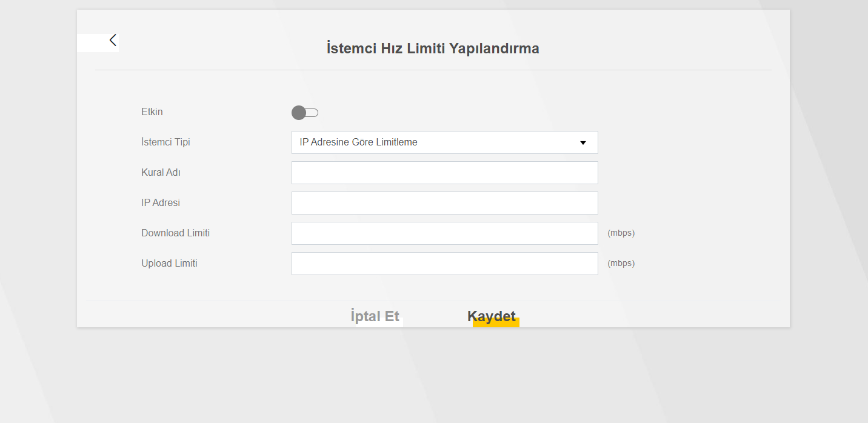Click the Etkin label text

(152, 112)
